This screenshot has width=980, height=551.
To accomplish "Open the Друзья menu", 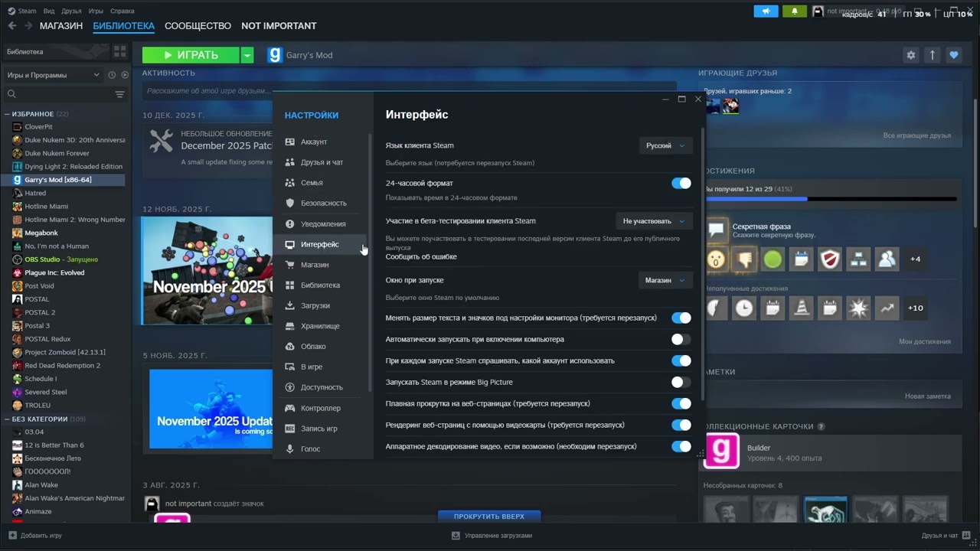I will coord(71,11).
